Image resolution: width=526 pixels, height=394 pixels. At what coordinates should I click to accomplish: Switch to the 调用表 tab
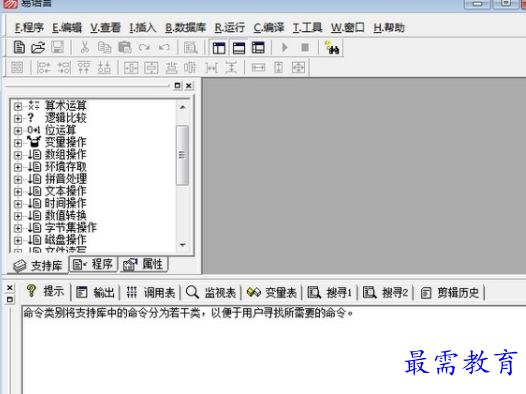point(151,292)
